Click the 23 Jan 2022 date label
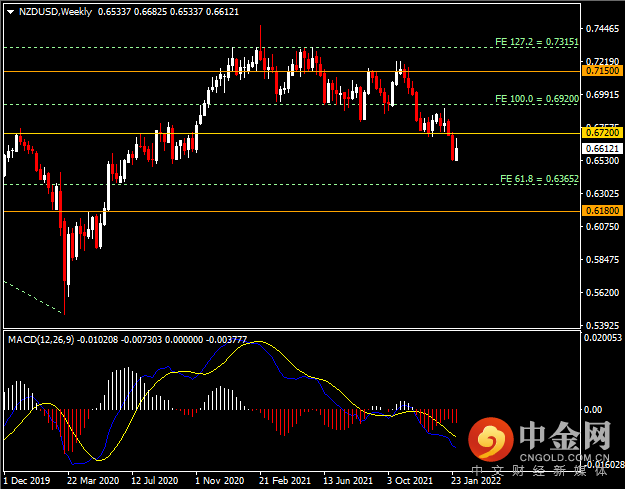625x489 pixels. (476, 481)
